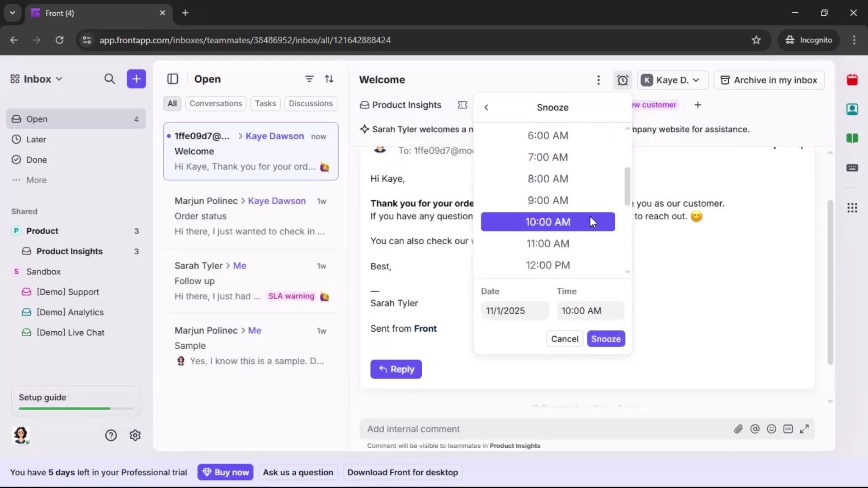Add a GIF to the comment
Image resolution: width=868 pixels, height=488 pixels.
pyautogui.click(x=788, y=429)
